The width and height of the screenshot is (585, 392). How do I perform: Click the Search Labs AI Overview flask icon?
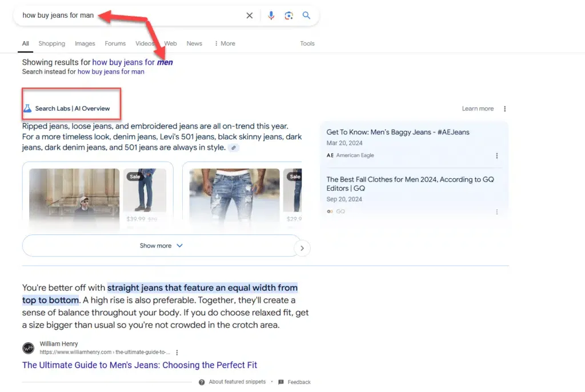coord(28,108)
